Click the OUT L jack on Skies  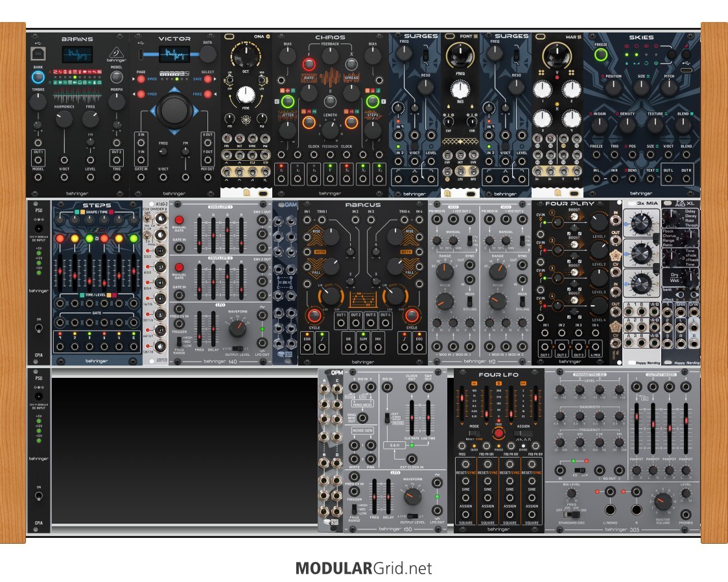tap(669, 179)
